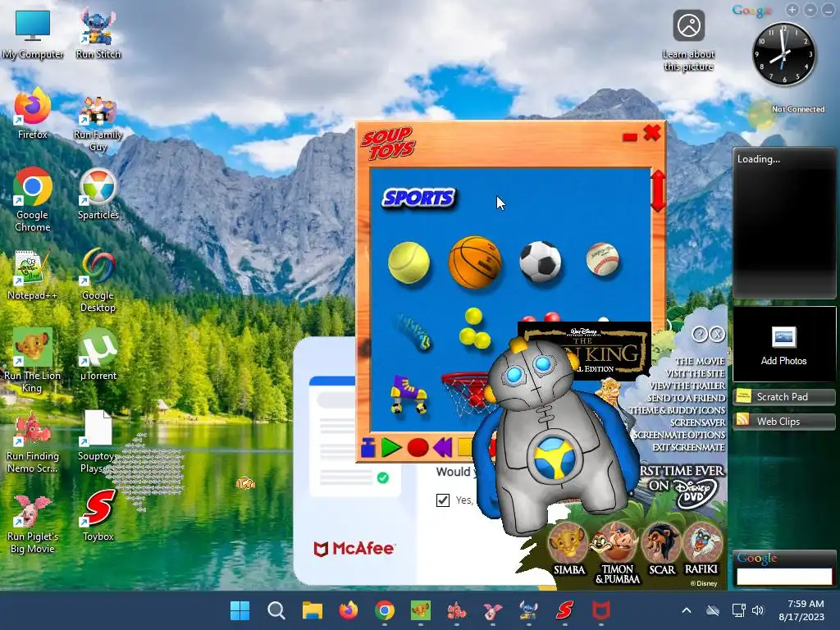Open the Windows Start menu
The image size is (840, 630).
point(240,610)
